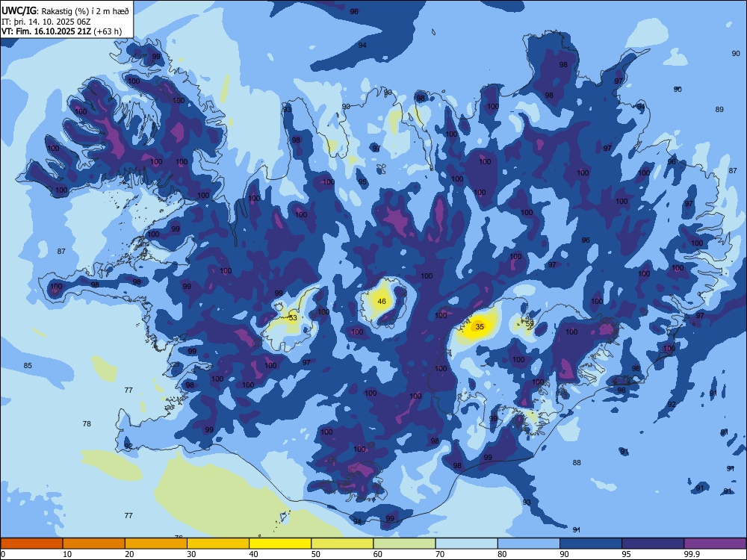This screenshot has width=747, height=560.
Task: Click the '60' legend tick label
Action: point(378,554)
